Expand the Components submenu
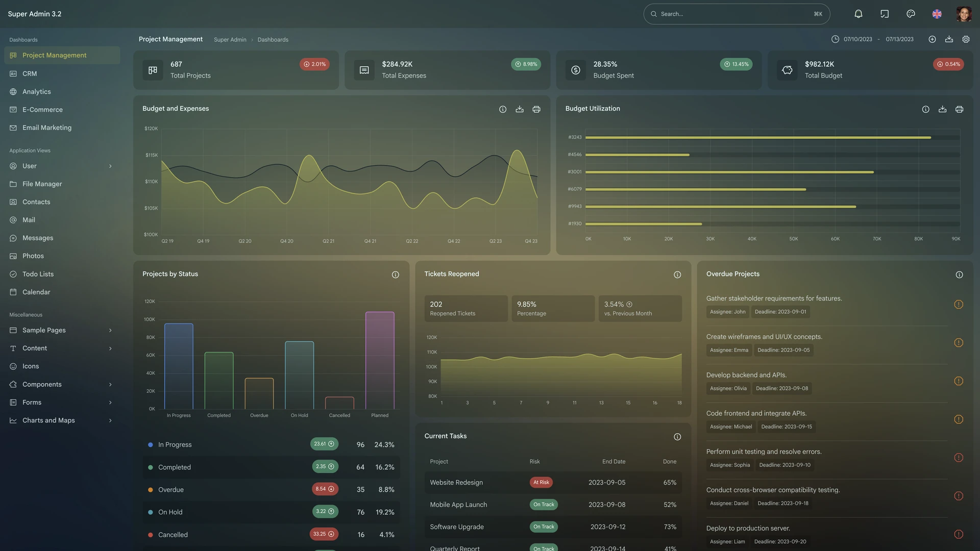The height and width of the screenshot is (551, 980). [62, 385]
